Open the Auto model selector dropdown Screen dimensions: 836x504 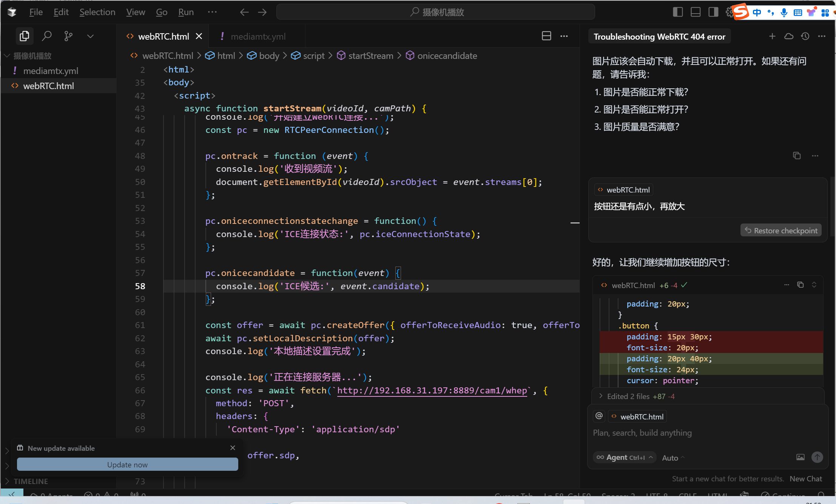tap(673, 458)
